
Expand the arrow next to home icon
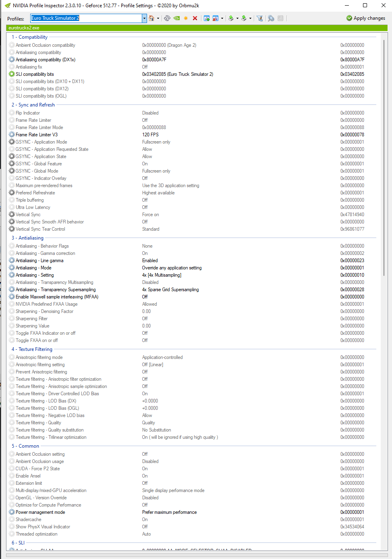[x=158, y=18]
